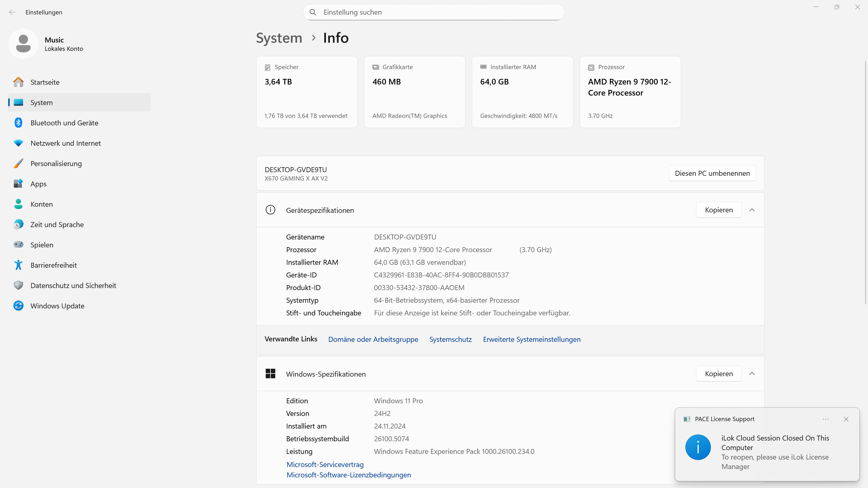Click the Installierter RAM icon
Screen dimensions: 868x488
483,67
